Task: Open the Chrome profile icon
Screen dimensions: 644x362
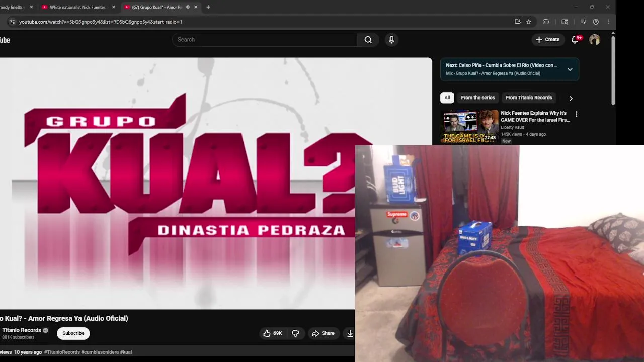Action: (596, 22)
